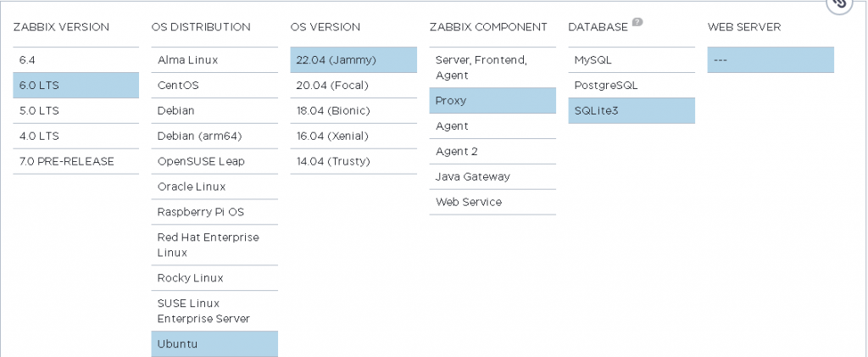868x357 pixels.
Task: Select Raspberry Pi OS
Action: (x=214, y=212)
